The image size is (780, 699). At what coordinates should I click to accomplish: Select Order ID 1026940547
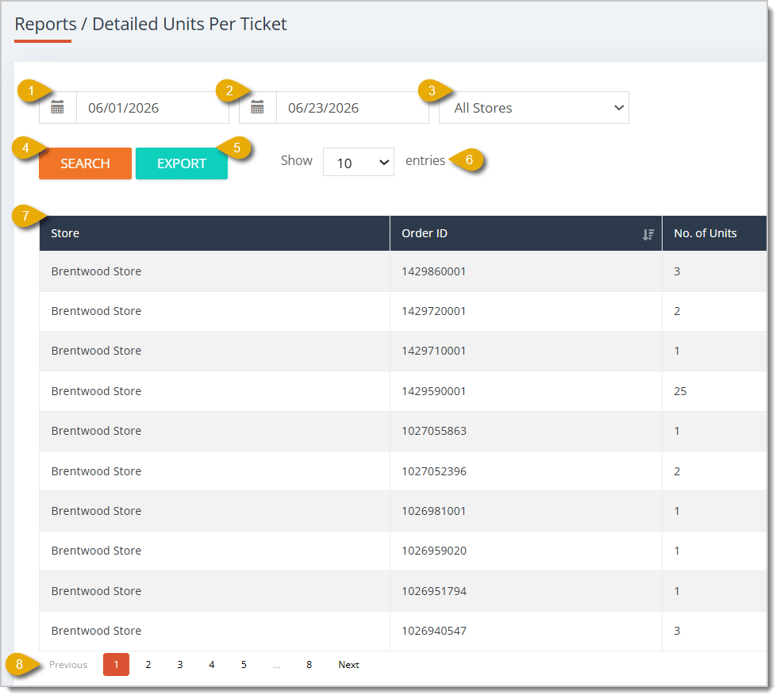coord(434,631)
